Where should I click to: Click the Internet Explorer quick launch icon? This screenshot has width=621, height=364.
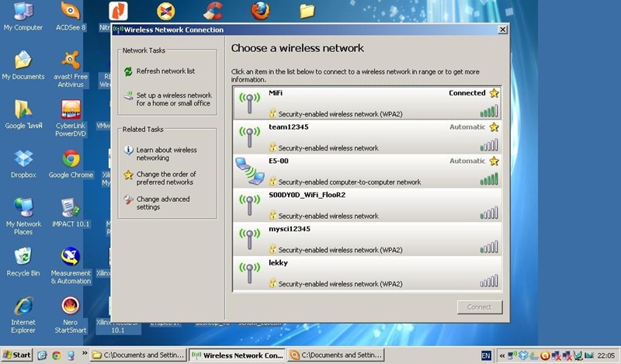point(42,355)
